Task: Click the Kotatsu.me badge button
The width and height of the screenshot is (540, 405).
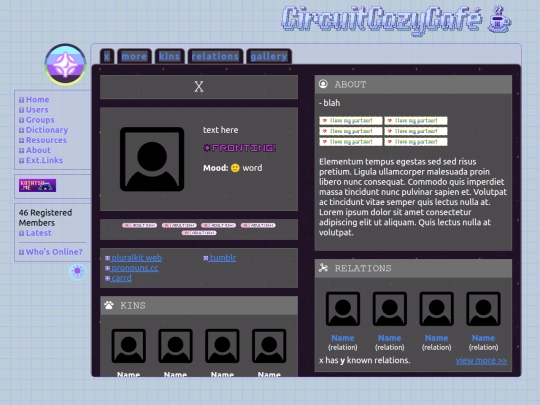Action: [37, 186]
